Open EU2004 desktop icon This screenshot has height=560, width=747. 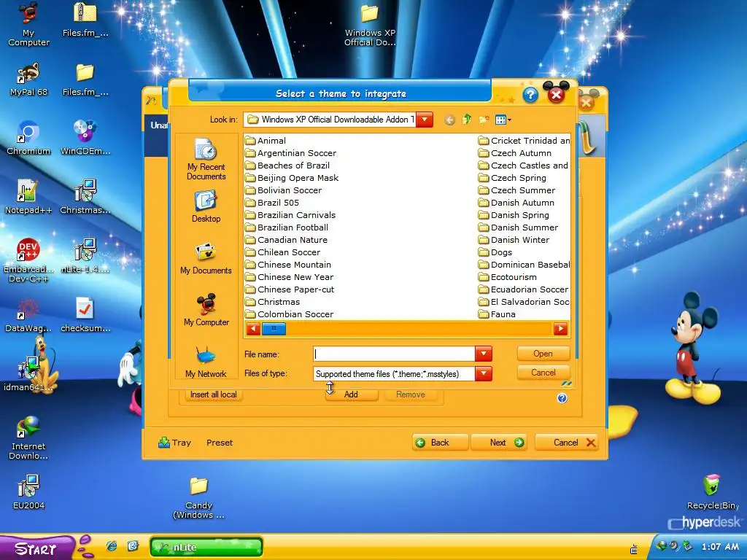[x=28, y=492]
